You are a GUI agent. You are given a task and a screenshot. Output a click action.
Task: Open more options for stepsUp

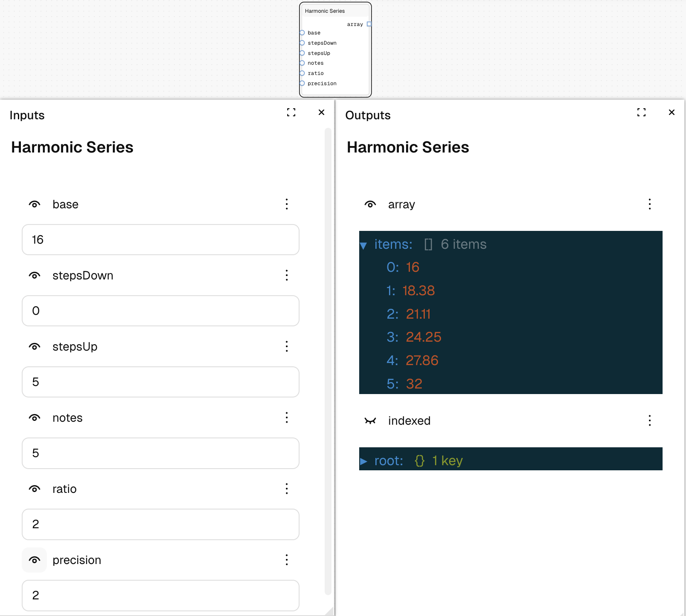pyautogui.click(x=287, y=347)
